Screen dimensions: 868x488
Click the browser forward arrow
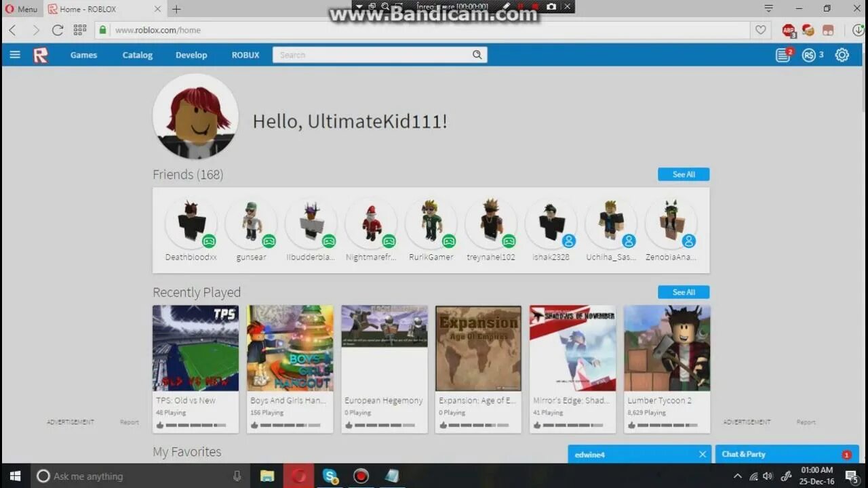35,30
